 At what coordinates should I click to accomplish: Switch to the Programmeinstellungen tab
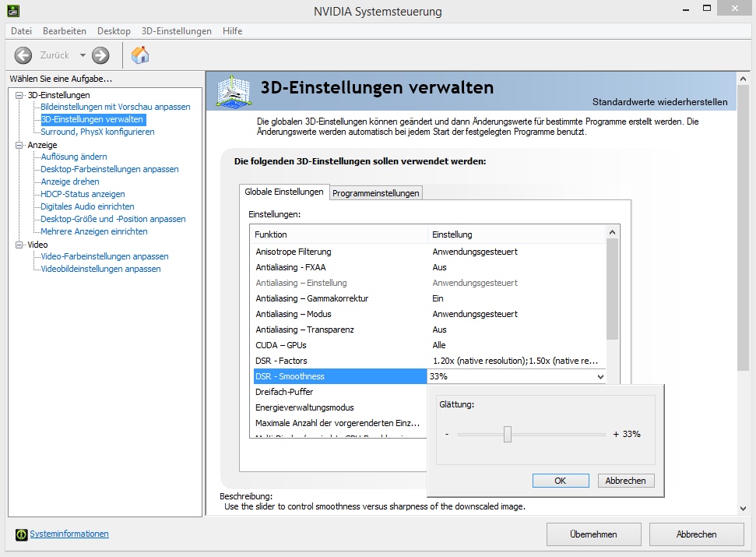[375, 193]
